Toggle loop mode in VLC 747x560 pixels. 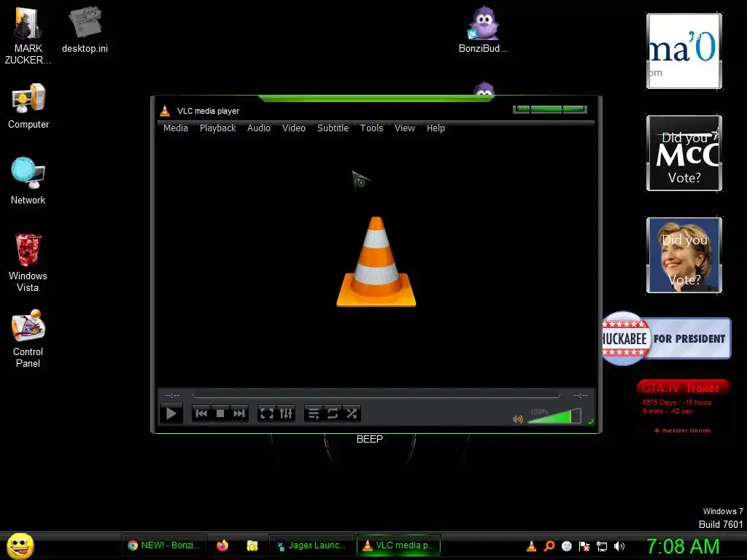point(333,413)
